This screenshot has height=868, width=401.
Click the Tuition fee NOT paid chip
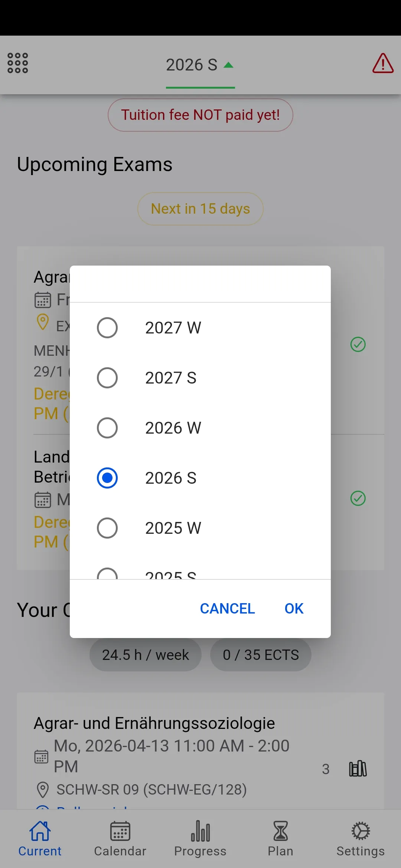click(x=200, y=115)
